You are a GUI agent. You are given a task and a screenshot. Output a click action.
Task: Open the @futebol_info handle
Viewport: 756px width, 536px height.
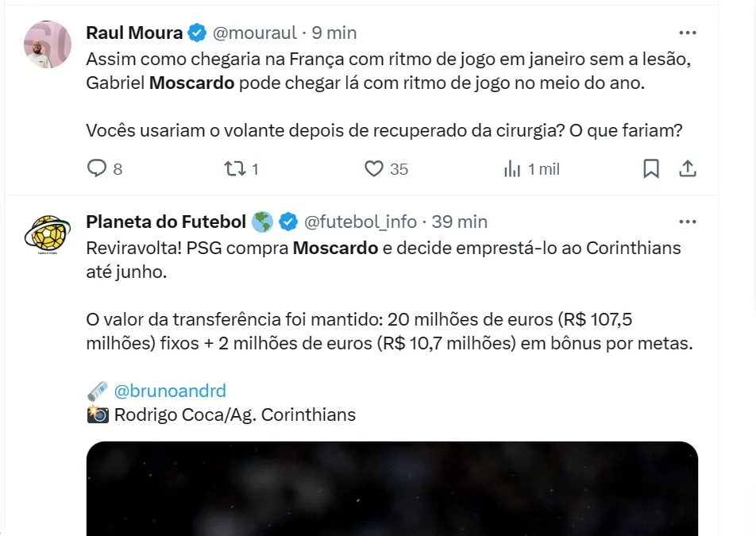pyautogui.click(x=362, y=222)
